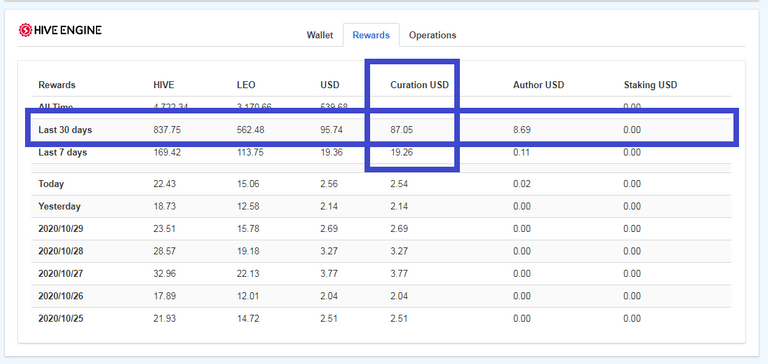Click Curation USD value 19.26
The width and height of the screenshot is (768, 364).
(x=402, y=152)
